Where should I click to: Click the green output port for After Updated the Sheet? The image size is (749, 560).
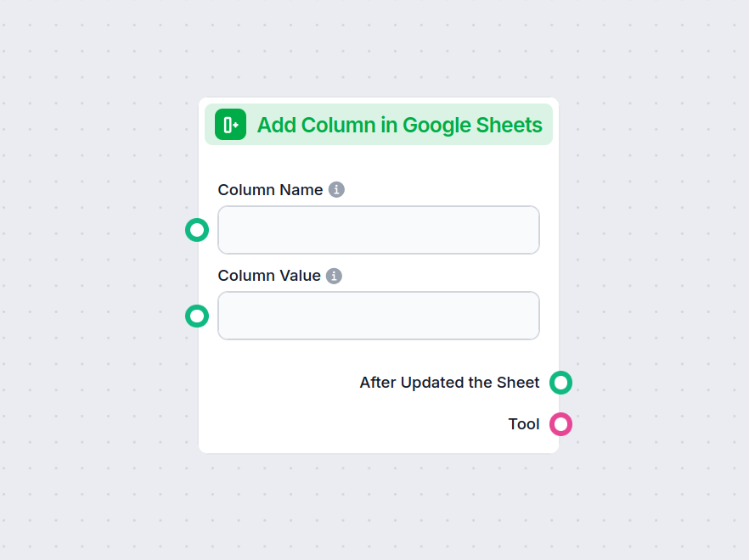coord(560,383)
